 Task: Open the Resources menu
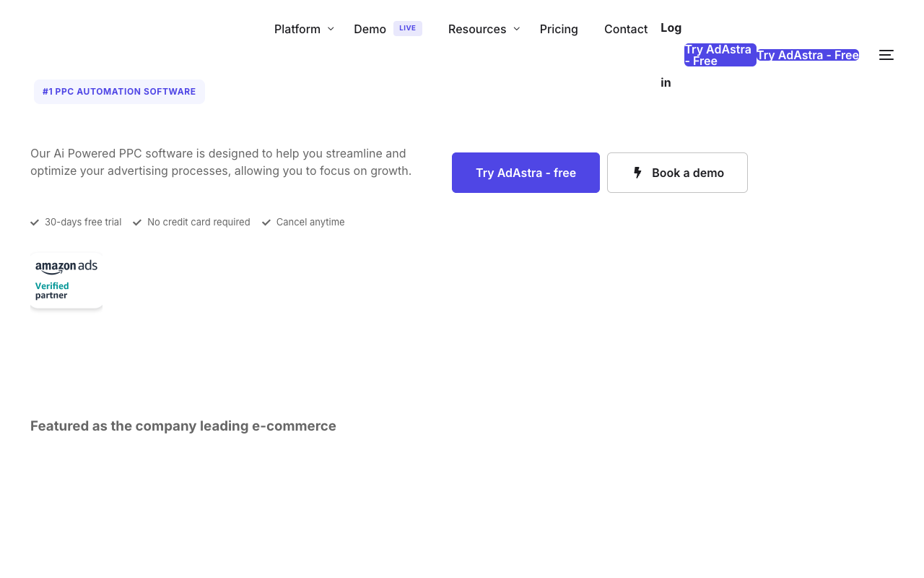point(477,29)
